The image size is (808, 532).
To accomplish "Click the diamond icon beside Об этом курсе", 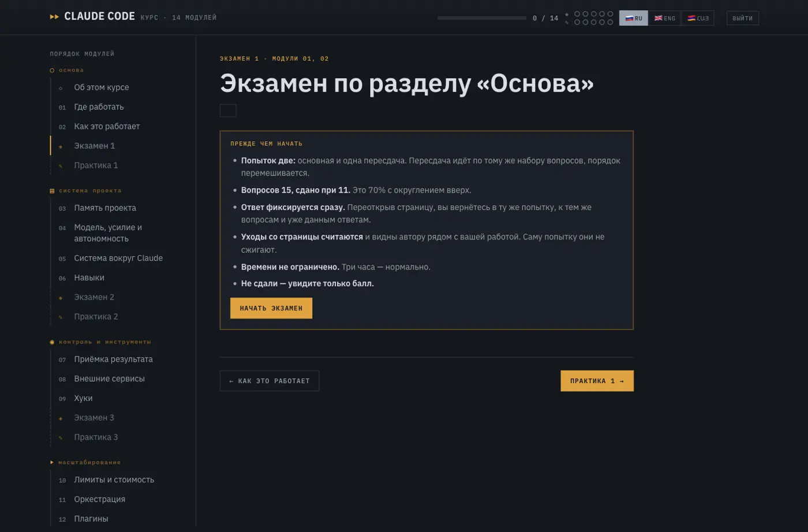I will [x=61, y=88].
